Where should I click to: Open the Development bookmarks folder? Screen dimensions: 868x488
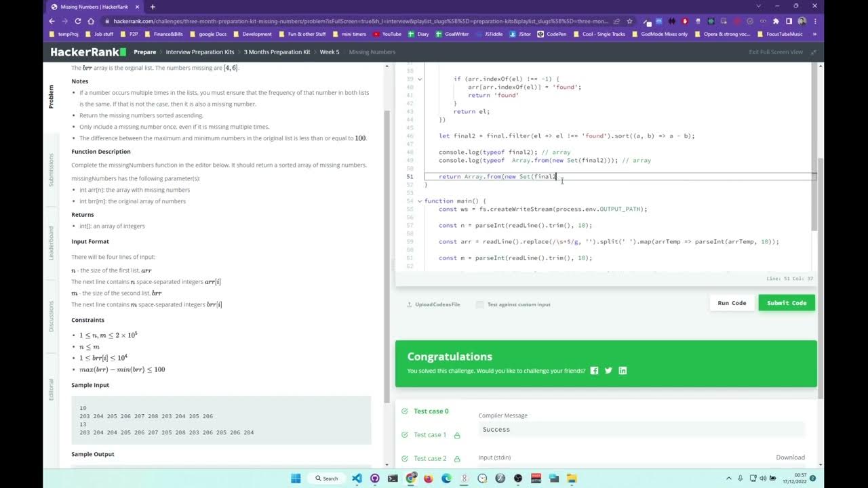[x=252, y=34]
